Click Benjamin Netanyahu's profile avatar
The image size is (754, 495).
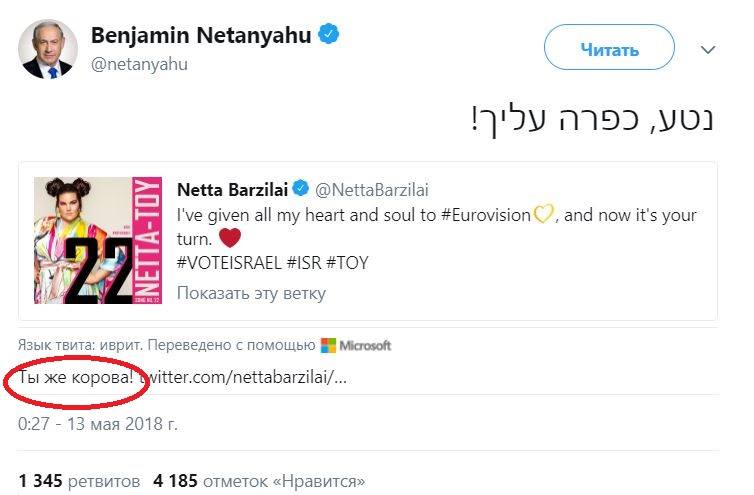coord(46,48)
